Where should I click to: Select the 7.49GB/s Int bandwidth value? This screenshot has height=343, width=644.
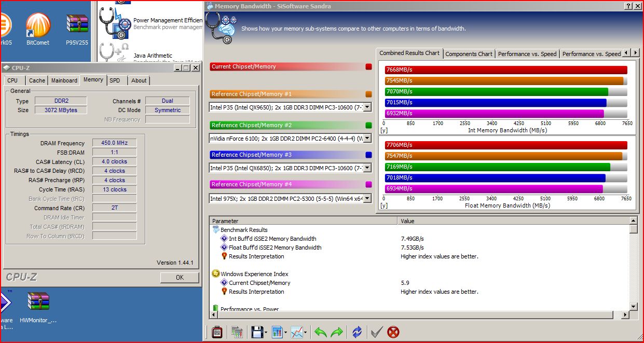[412, 239]
